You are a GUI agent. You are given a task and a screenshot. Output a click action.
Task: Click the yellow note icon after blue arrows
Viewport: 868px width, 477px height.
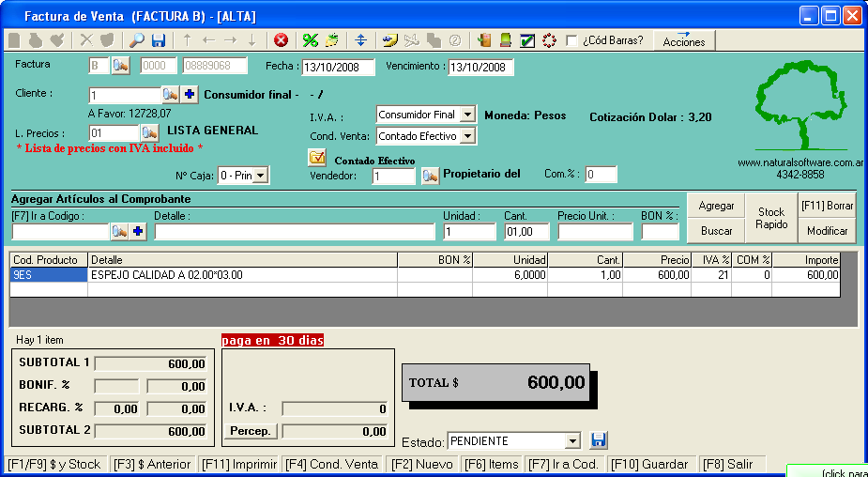(390, 40)
